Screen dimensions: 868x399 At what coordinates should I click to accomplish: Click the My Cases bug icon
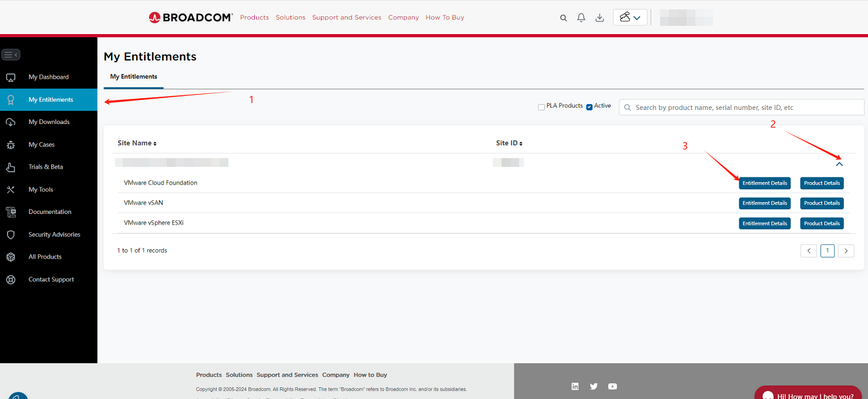coord(11,145)
